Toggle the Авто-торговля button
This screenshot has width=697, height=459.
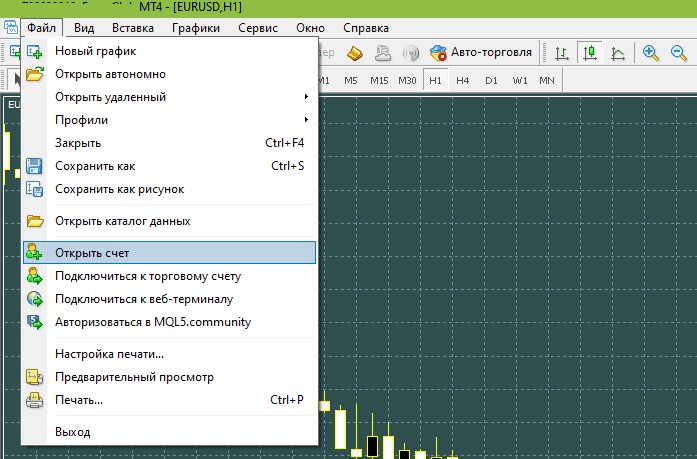481,52
